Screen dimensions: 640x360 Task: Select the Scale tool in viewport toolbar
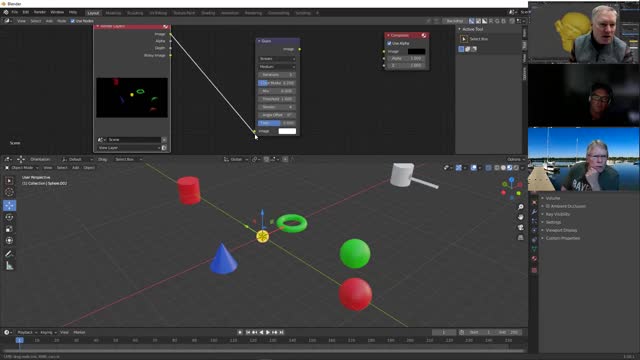tap(9, 229)
